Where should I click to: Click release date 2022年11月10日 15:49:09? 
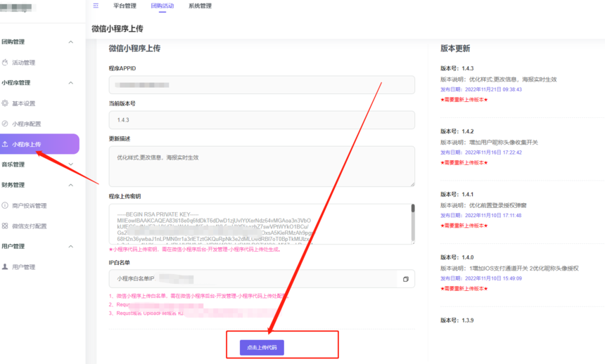(x=493, y=278)
